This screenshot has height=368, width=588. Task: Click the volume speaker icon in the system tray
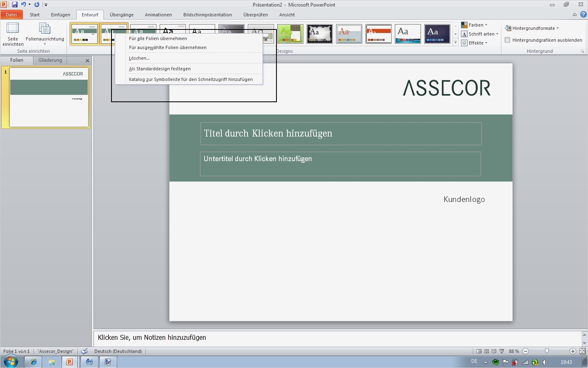545,362
